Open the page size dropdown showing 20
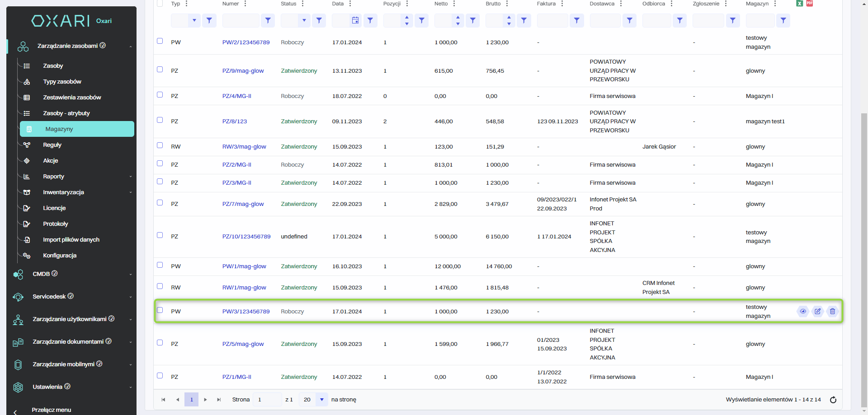This screenshot has width=868, height=415. (x=321, y=400)
